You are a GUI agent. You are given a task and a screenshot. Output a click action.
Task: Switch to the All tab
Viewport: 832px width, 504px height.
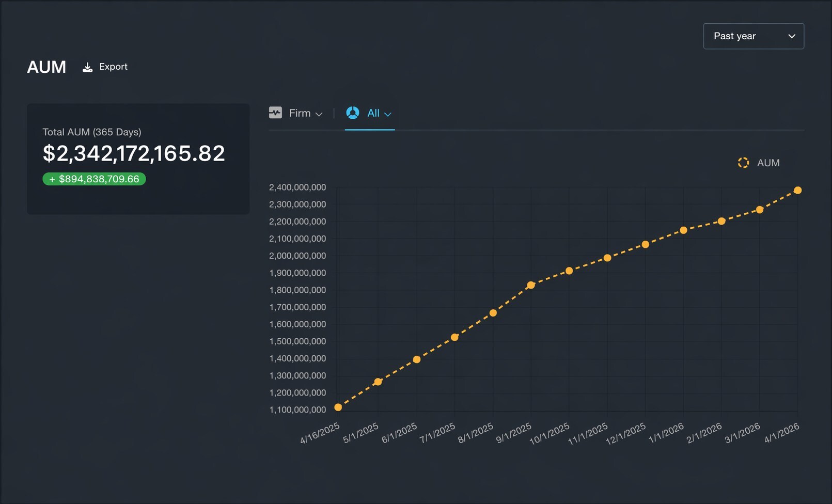pos(373,113)
